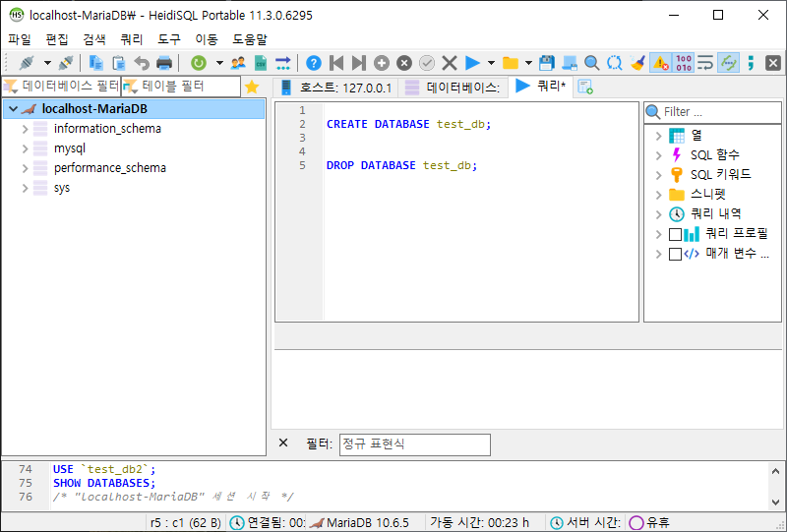Expand the SQL functions (SQL 함수) node
Screen dimensions: 787x532
(x=658, y=155)
